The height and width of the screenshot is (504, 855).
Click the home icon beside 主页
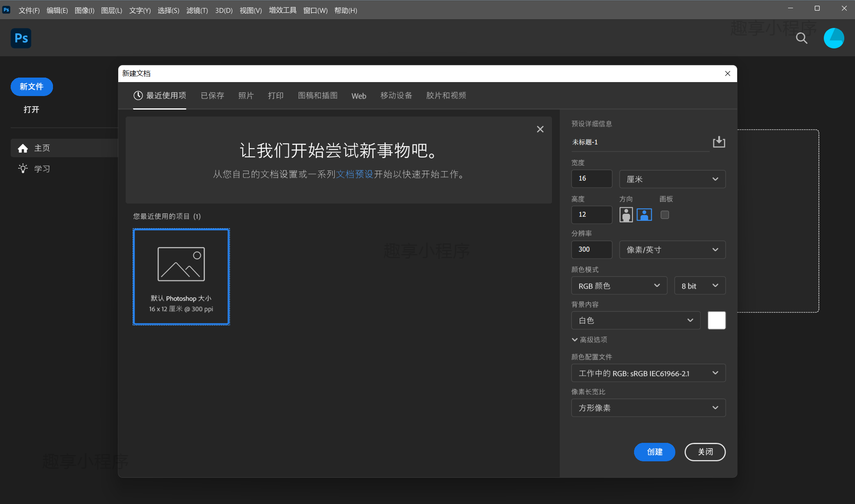(23, 148)
